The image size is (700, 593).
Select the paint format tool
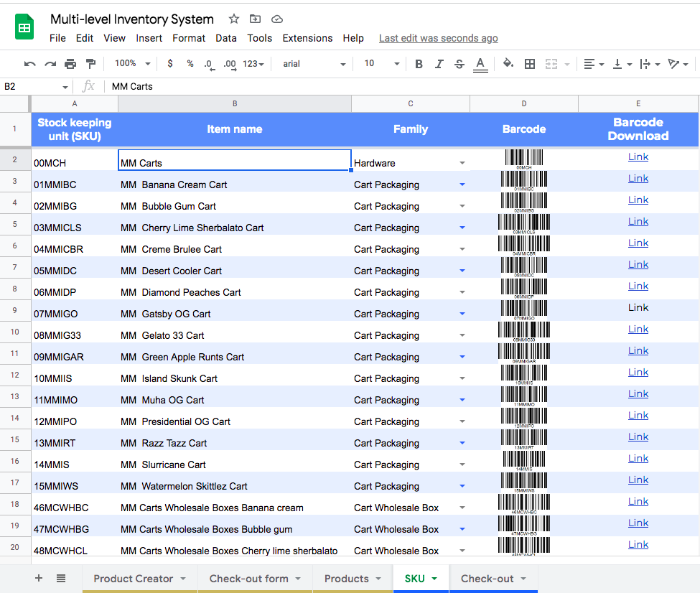[x=90, y=64]
